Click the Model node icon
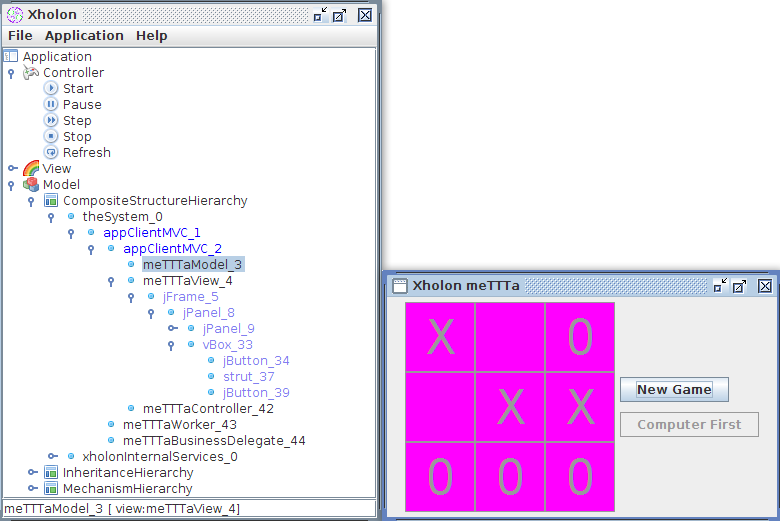780x521 pixels. (31, 185)
